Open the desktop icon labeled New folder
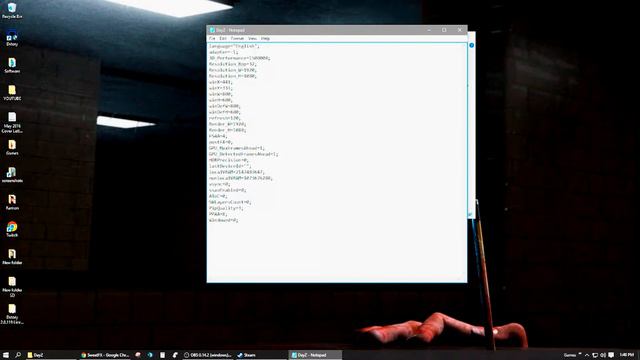640x360 pixels. click(12, 257)
